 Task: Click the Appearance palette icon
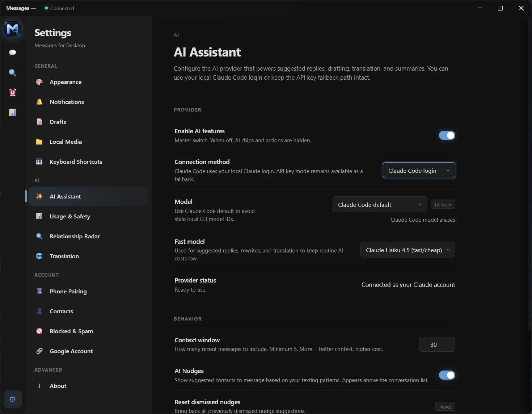tap(39, 82)
